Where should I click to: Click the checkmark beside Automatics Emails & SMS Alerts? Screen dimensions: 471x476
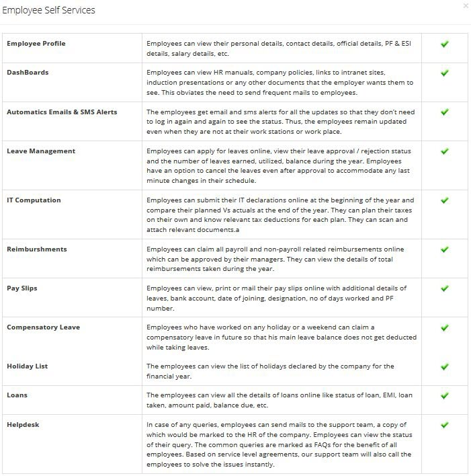[x=445, y=112]
